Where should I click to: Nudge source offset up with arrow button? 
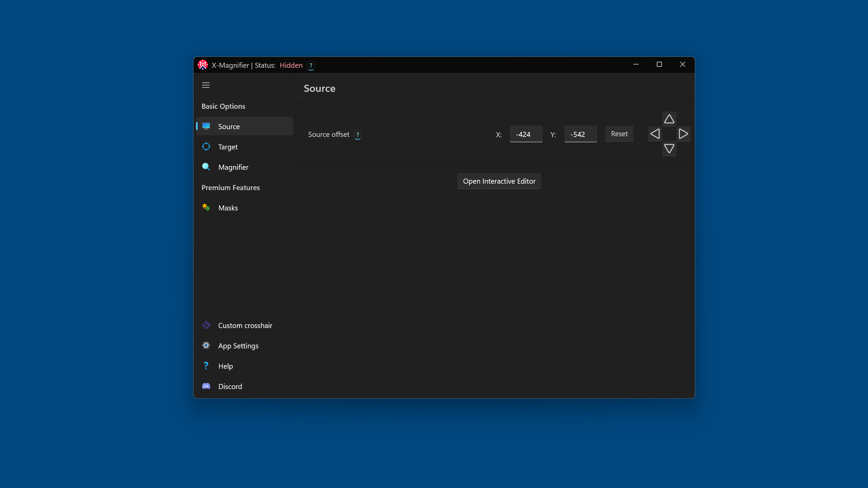click(669, 119)
